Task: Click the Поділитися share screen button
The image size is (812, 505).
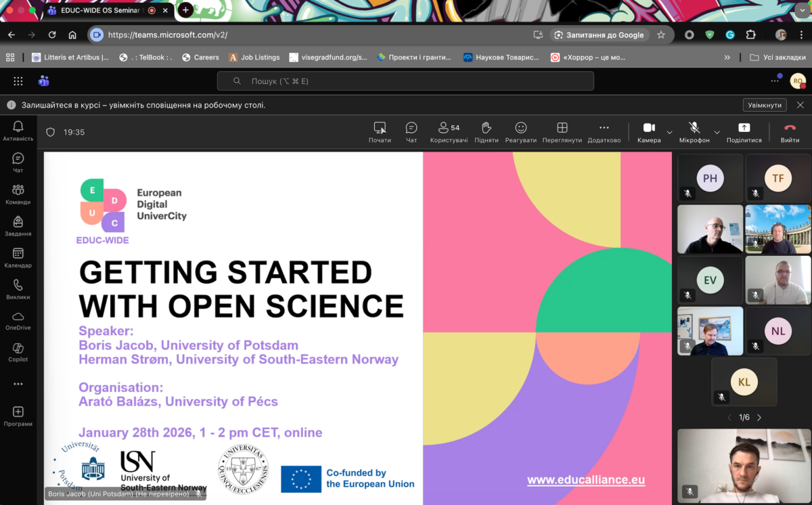Action: (x=744, y=131)
